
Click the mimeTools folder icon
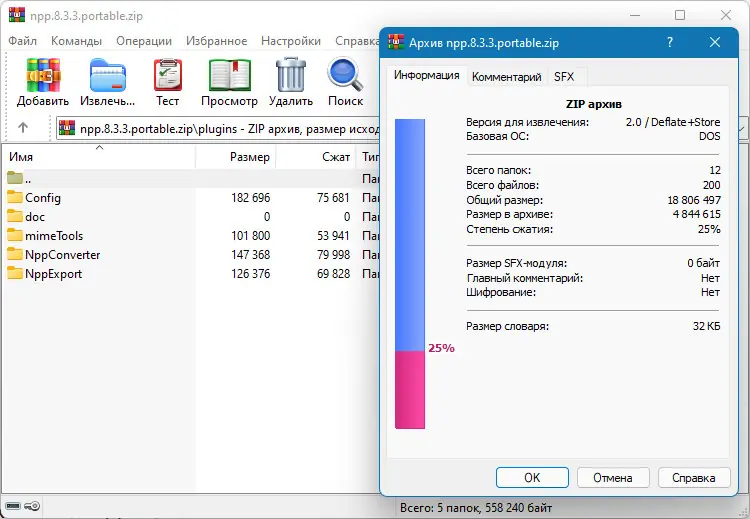click(x=15, y=235)
